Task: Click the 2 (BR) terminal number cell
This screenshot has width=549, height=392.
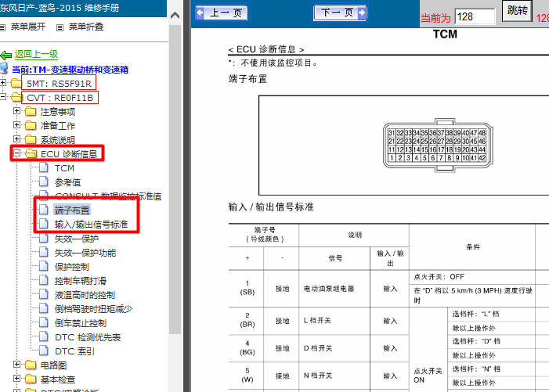Action: point(247,320)
